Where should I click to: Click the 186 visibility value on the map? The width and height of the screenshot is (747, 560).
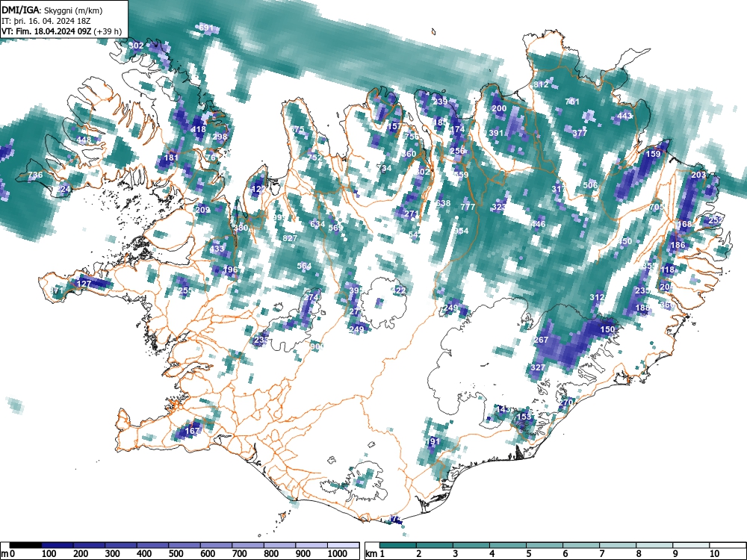[x=678, y=245]
